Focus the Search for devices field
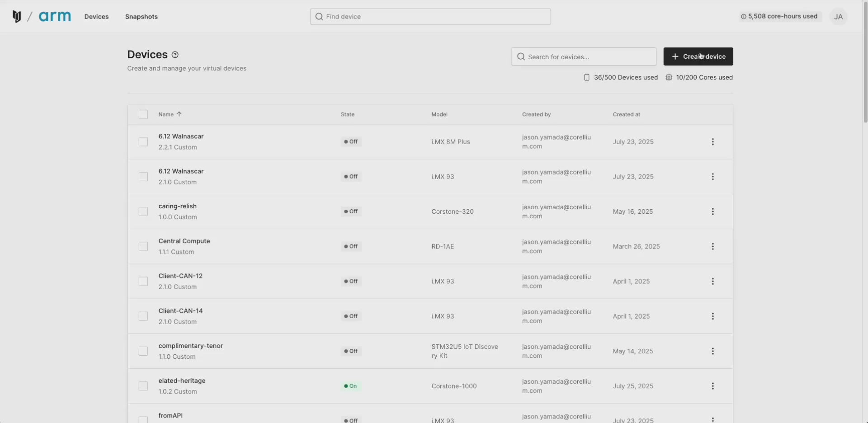The height and width of the screenshot is (423, 868). tap(584, 56)
